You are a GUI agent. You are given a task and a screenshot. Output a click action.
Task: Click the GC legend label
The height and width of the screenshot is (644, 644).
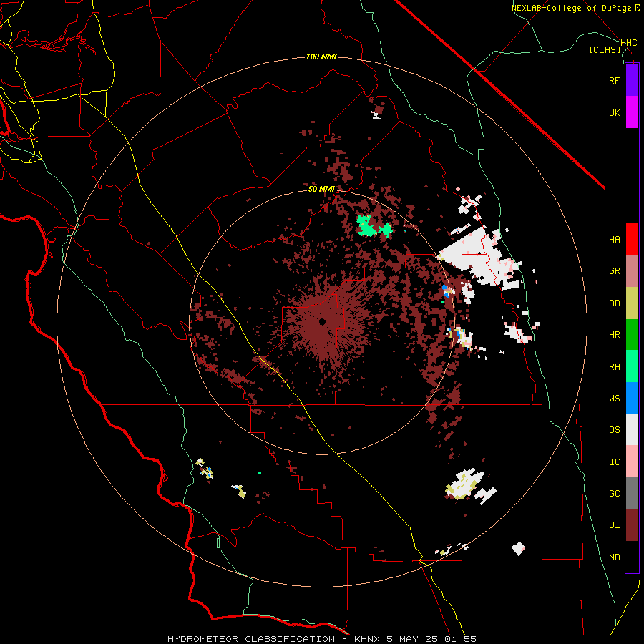(x=614, y=494)
